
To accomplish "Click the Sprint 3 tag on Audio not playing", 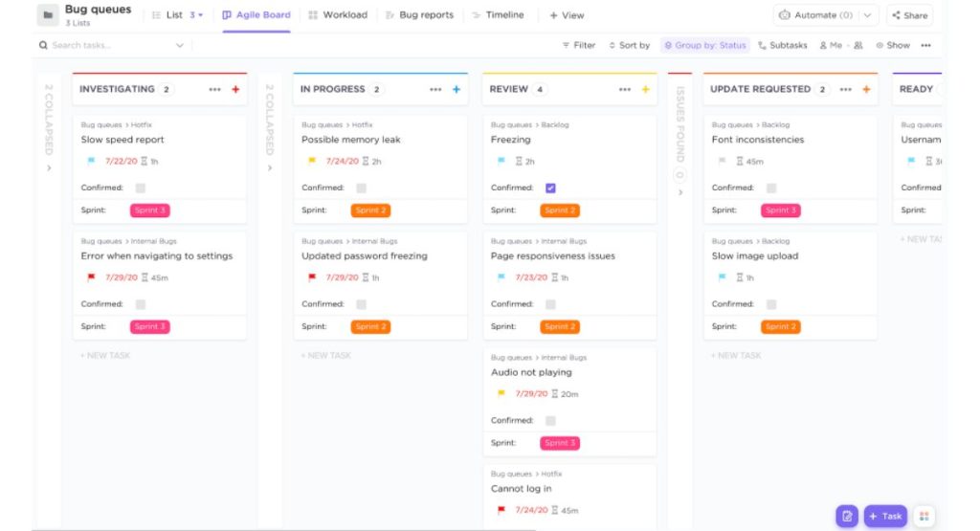I will tap(560, 443).
